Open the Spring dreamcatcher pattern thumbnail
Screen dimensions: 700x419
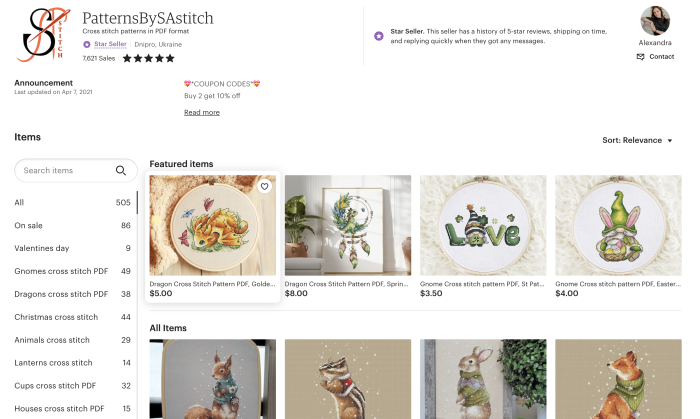pyautogui.click(x=347, y=225)
